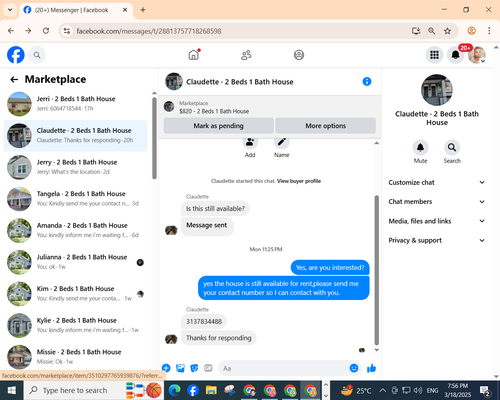This screenshot has height=400, width=500.
Task: Click the Name edit pencil icon
Action: [x=282, y=142]
